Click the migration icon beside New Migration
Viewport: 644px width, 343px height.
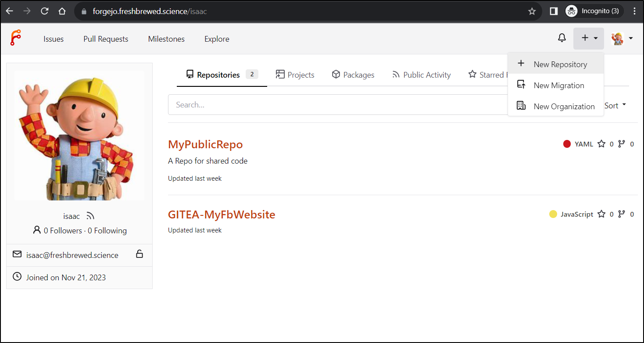[x=521, y=85]
